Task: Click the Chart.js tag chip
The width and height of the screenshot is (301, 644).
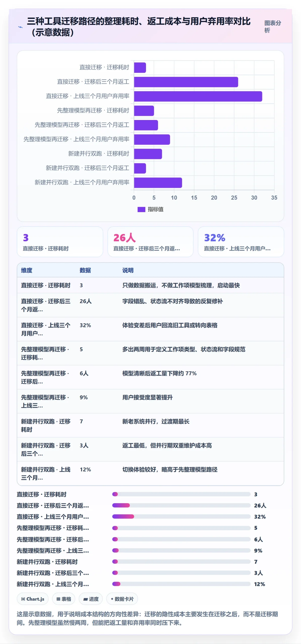Action: click(x=33, y=599)
